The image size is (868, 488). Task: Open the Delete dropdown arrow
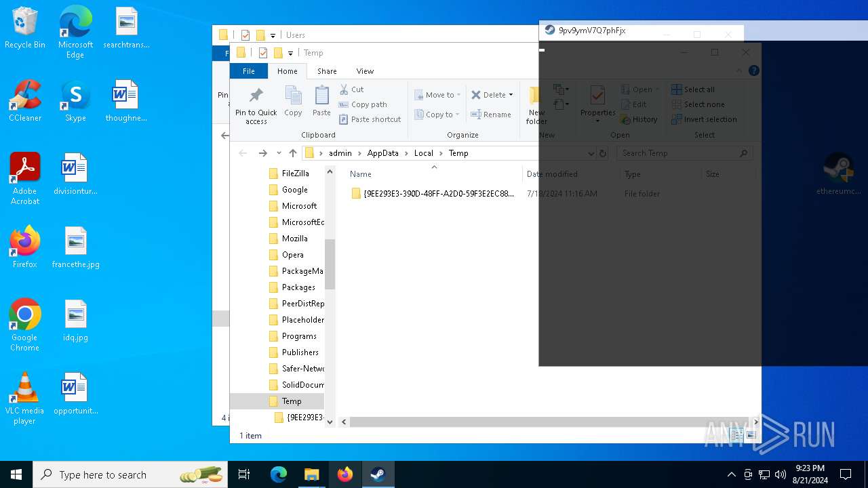click(x=511, y=95)
